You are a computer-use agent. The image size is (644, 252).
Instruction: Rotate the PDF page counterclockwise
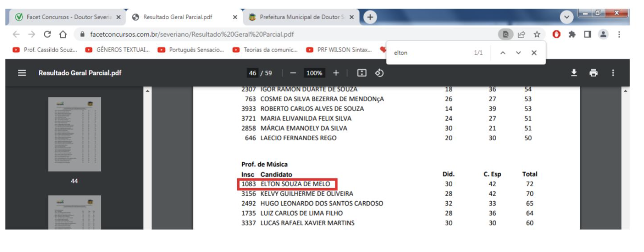pos(379,73)
